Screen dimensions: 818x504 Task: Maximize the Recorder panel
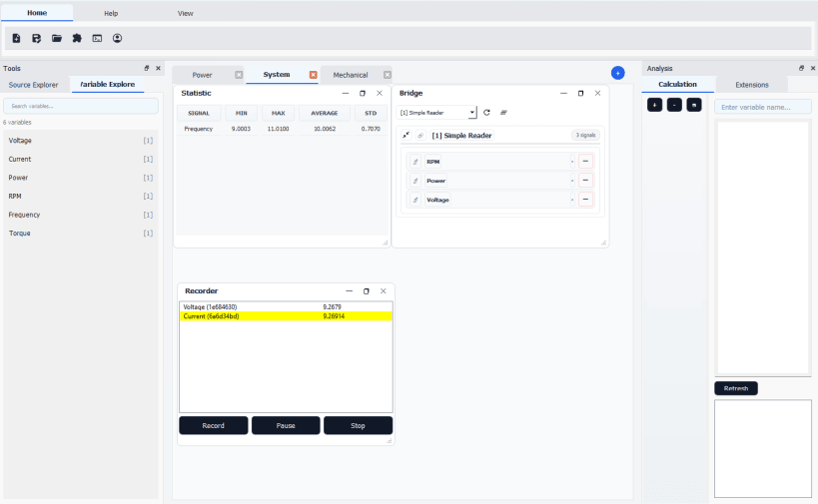(367, 291)
